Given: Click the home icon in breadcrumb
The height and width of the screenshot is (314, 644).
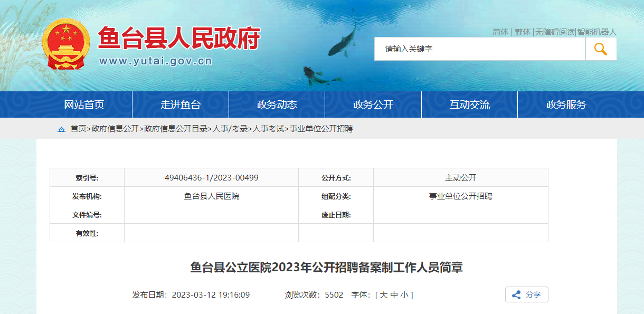Looking at the screenshot, I should click(x=62, y=129).
